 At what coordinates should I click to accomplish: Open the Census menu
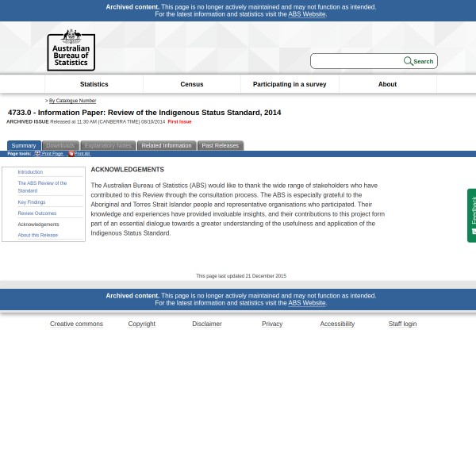pos(191,84)
